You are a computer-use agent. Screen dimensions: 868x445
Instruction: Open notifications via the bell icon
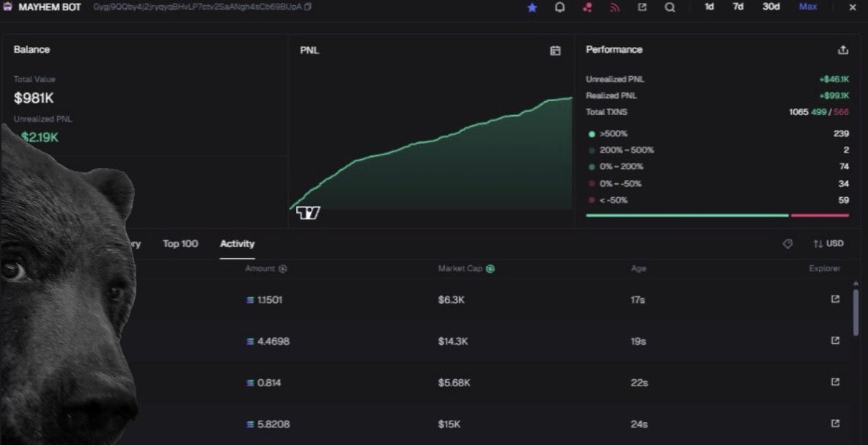[559, 7]
